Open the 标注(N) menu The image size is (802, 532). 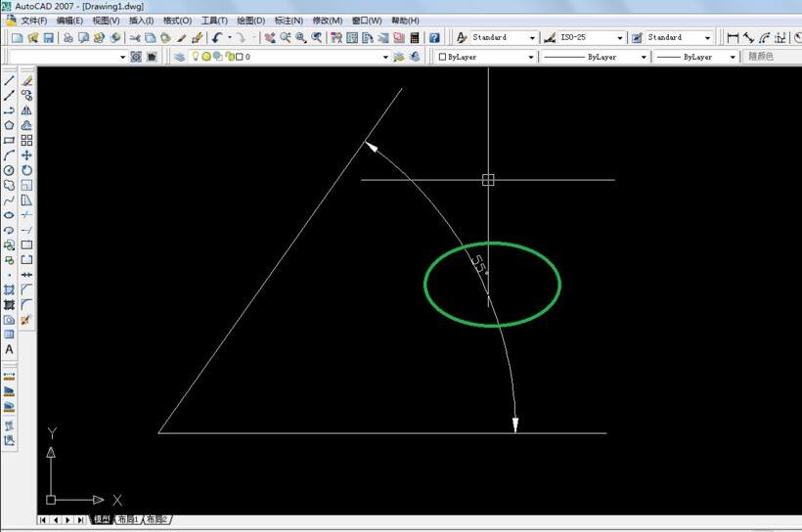[x=289, y=21]
